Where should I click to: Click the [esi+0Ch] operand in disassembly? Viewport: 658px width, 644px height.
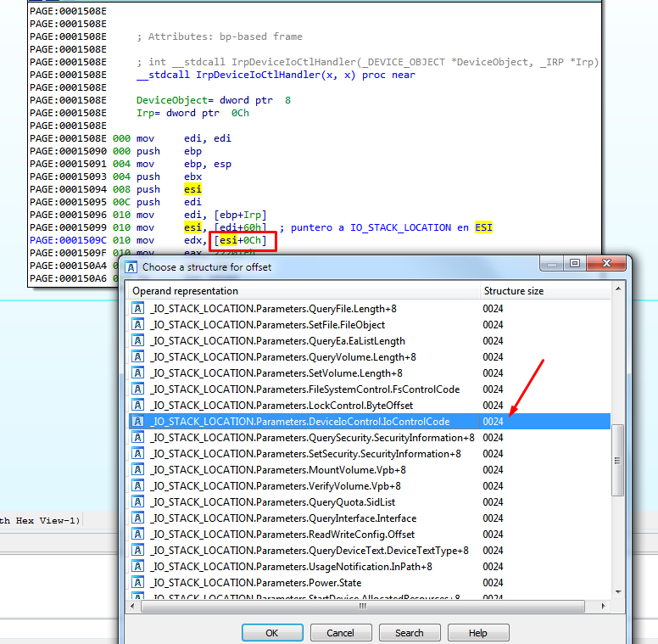(x=245, y=241)
